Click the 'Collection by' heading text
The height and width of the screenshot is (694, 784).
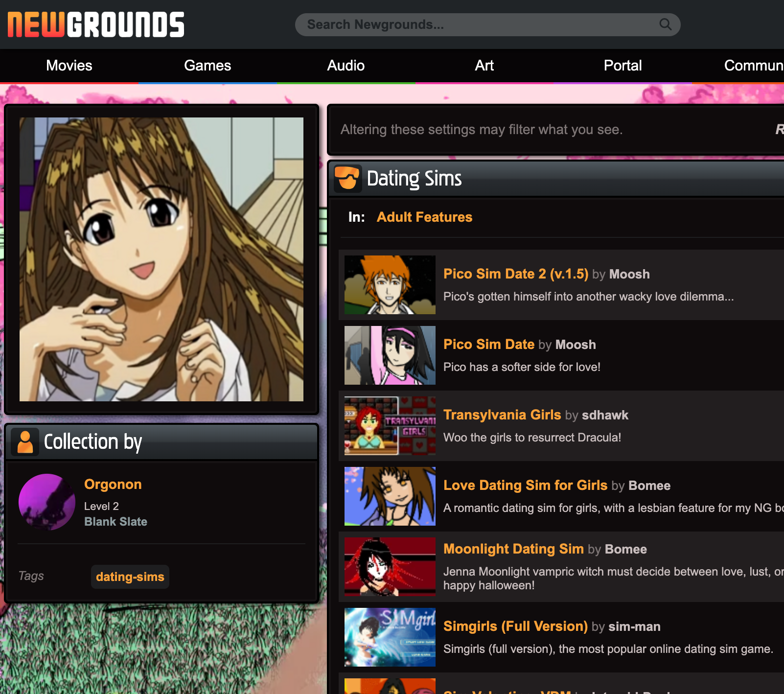click(x=93, y=442)
